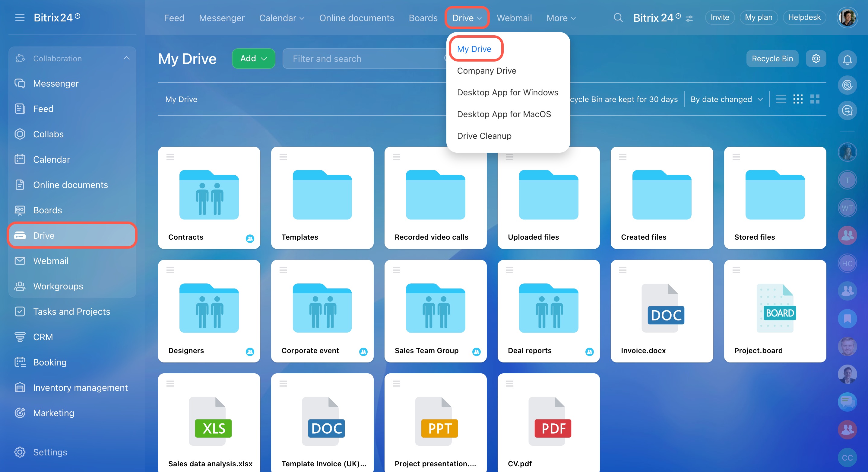The height and width of the screenshot is (472, 868).
Task: Open notifications bell icon
Action: [847, 60]
